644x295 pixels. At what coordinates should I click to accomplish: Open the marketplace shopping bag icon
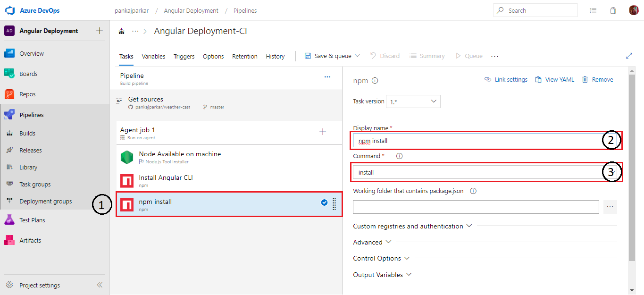[613, 10]
